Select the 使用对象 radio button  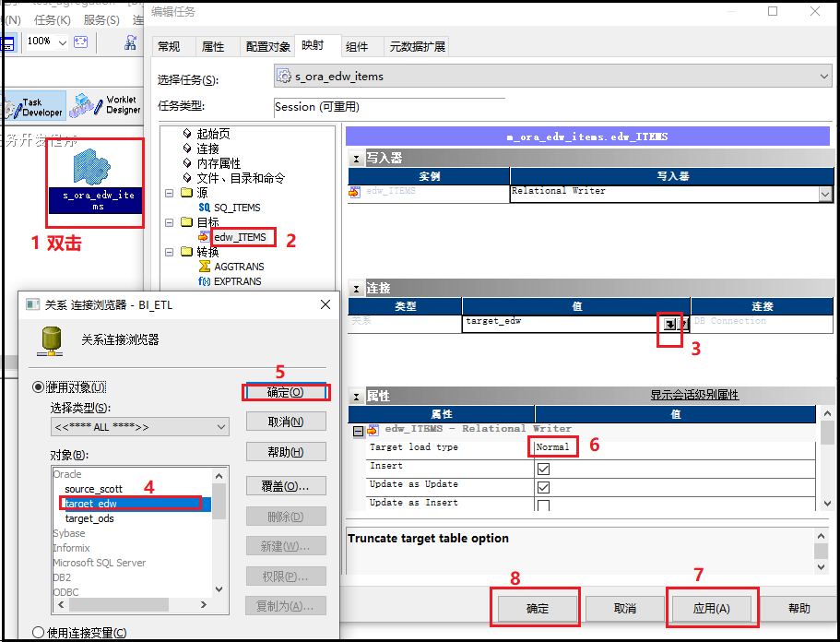[38, 386]
